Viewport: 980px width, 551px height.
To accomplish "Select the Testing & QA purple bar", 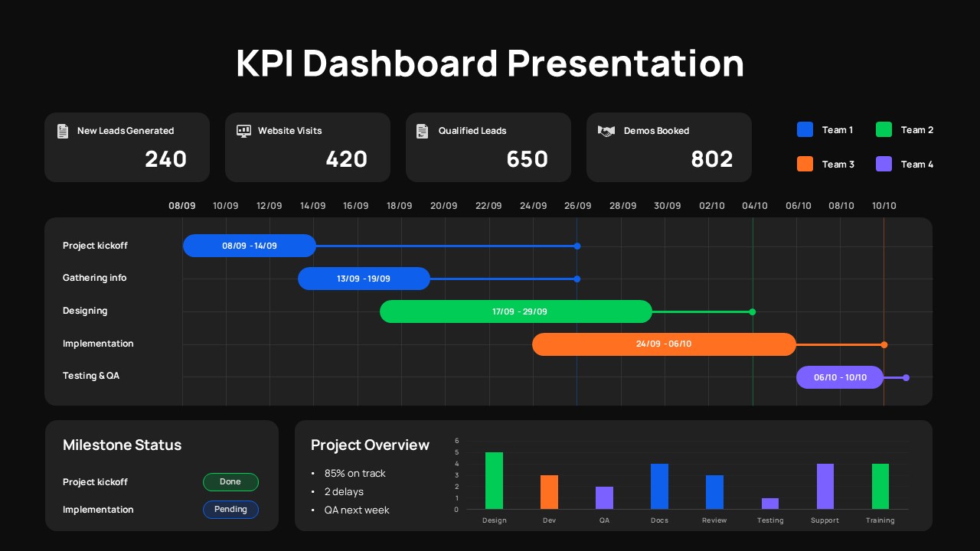I will pyautogui.click(x=840, y=377).
